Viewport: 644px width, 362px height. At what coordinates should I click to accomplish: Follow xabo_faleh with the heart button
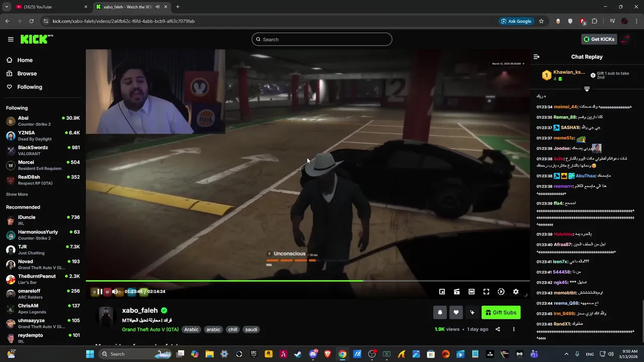point(456,312)
